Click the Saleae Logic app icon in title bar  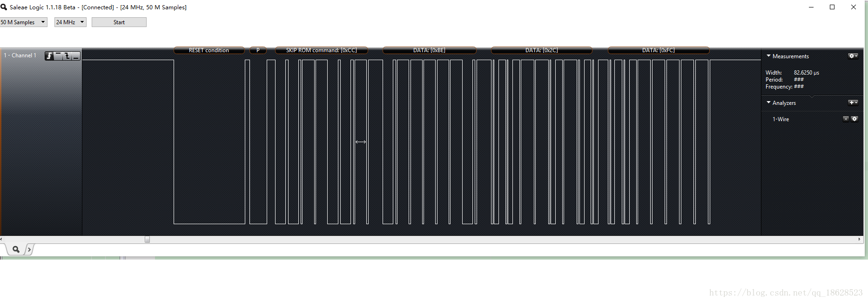(x=4, y=7)
